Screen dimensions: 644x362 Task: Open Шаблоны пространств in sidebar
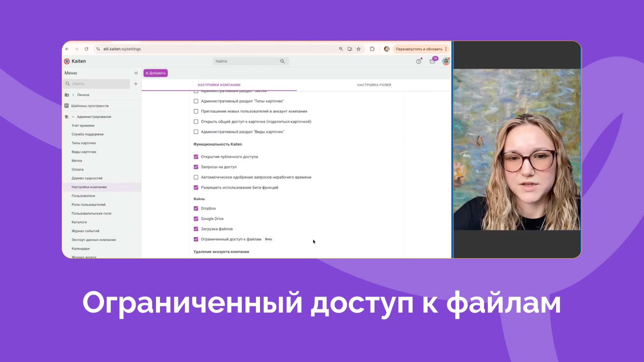coord(90,106)
